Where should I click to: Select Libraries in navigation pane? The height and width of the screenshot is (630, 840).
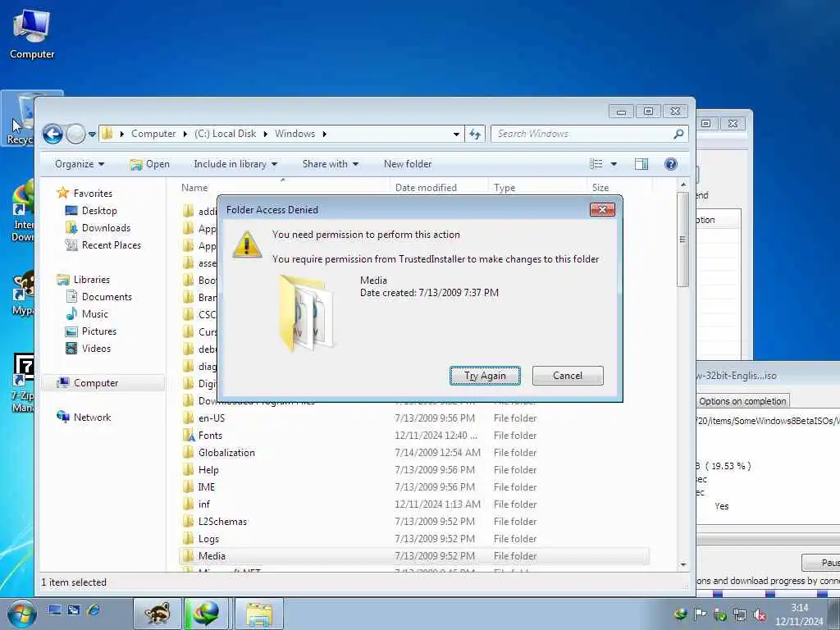tap(92, 280)
